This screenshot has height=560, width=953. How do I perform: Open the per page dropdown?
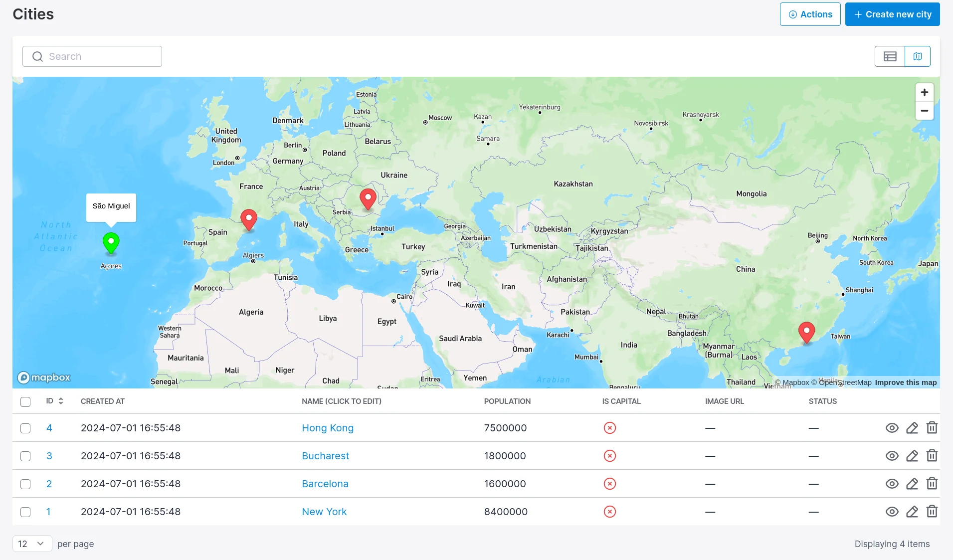32,544
